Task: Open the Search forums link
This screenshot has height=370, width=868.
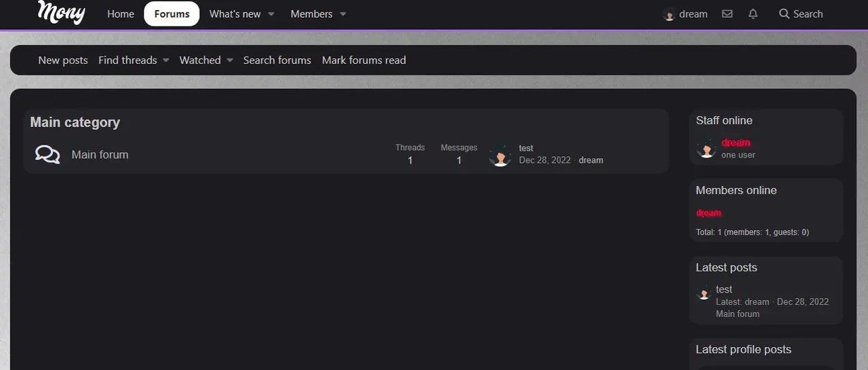Action: tap(277, 60)
